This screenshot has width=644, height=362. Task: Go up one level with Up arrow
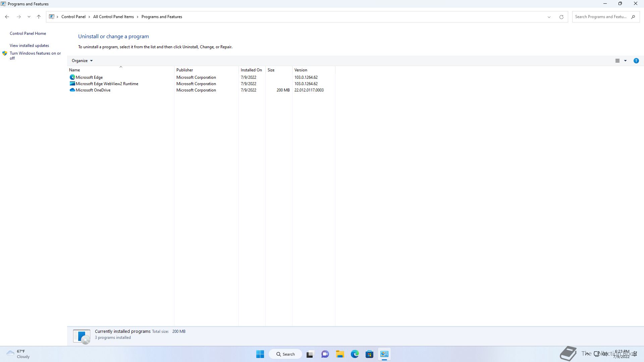39,17
